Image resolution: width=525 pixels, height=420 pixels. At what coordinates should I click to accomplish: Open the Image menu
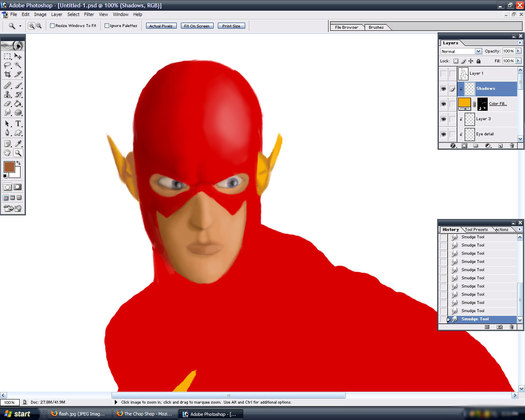(40, 14)
